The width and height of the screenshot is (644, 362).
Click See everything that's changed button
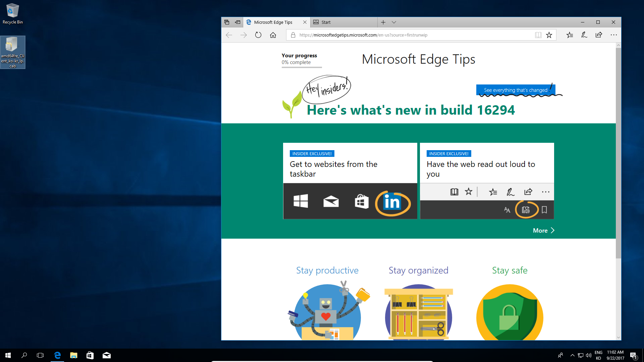(516, 90)
